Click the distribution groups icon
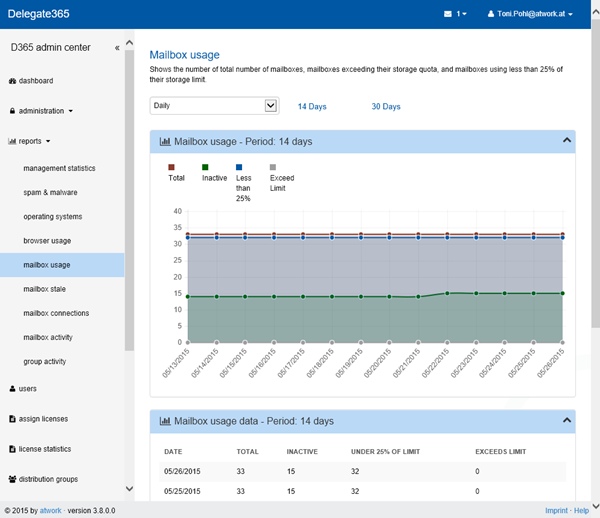Image resolution: width=600 pixels, height=518 pixels. click(x=12, y=479)
